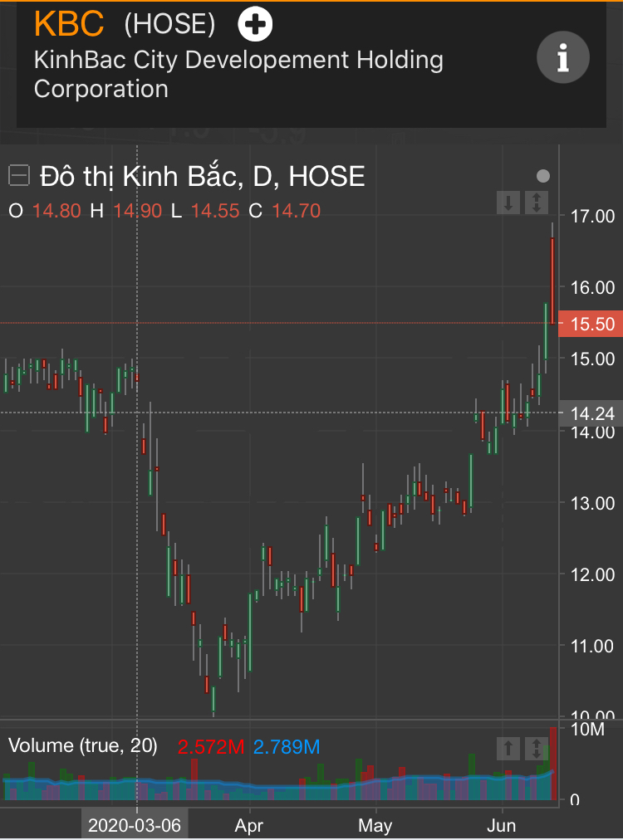Click the Đô thị Kinh Bắc, D, HOSE title
The height and width of the screenshot is (840, 623).
[203, 176]
